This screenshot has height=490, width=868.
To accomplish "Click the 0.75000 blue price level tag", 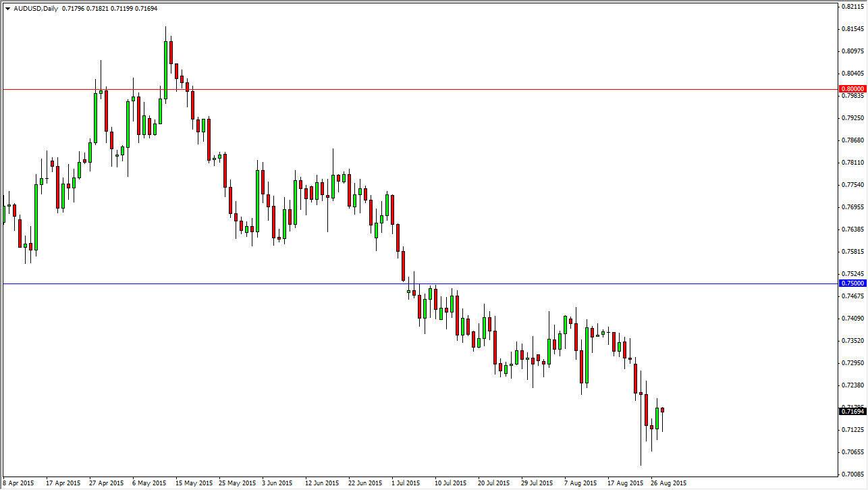I will (x=852, y=283).
